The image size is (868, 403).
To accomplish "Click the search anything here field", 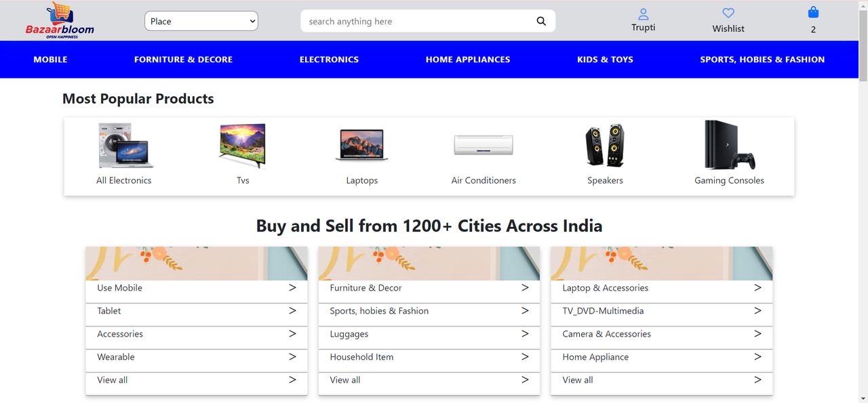I will click(418, 21).
